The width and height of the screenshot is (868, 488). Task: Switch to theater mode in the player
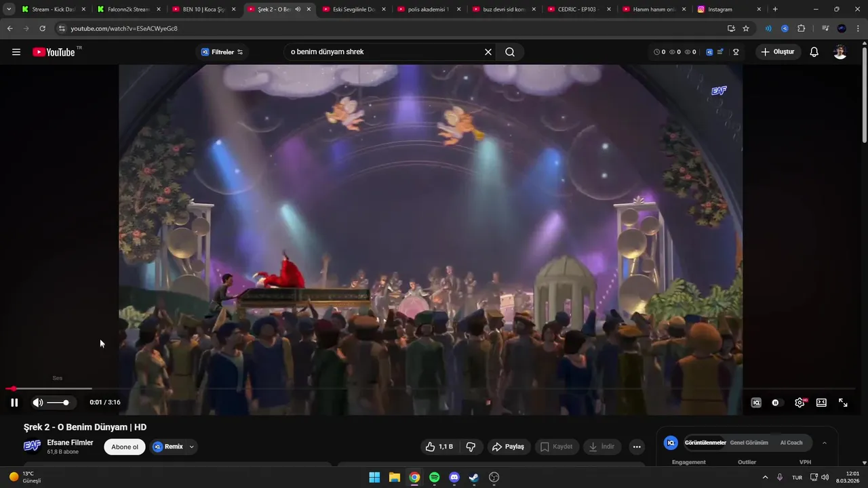pos(821,403)
